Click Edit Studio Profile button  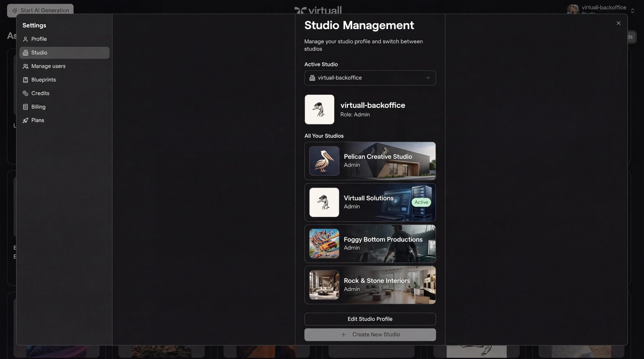tap(370, 319)
